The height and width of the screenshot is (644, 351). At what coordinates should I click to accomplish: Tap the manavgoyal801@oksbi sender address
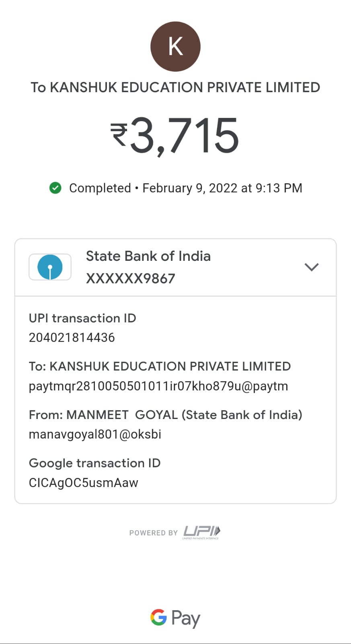click(x=95, y=434)
